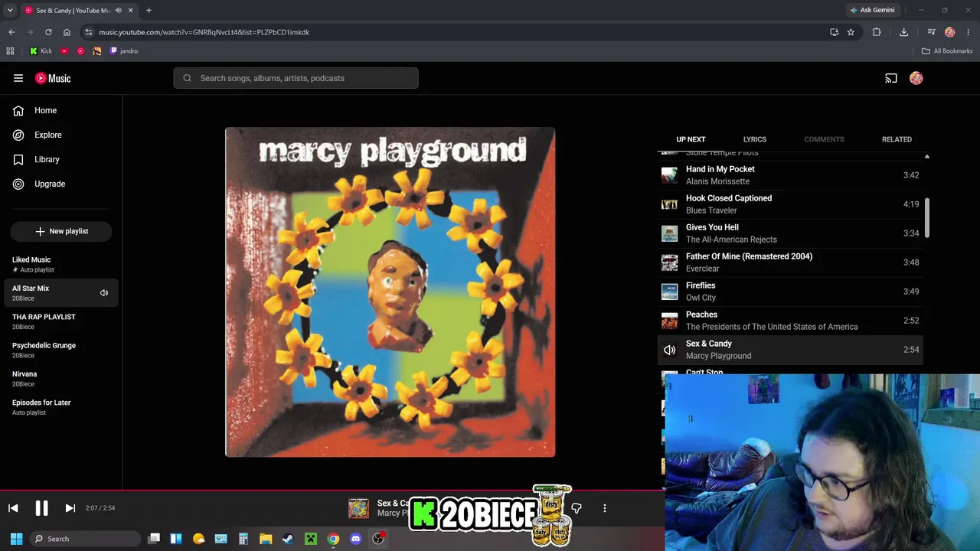Open the Nirvana playlist
The width and height of the screenshot is (980, 551).
[x=61, y=379]
